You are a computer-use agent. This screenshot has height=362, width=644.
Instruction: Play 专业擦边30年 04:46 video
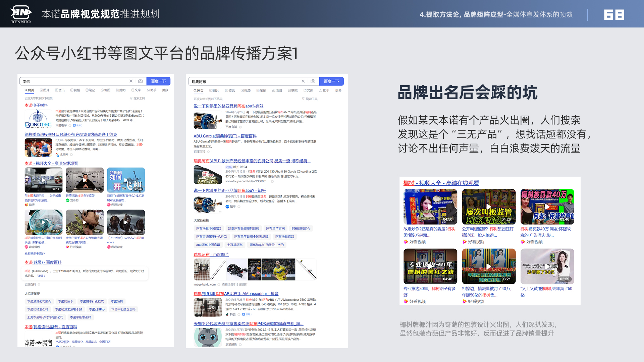pos(430,266)
